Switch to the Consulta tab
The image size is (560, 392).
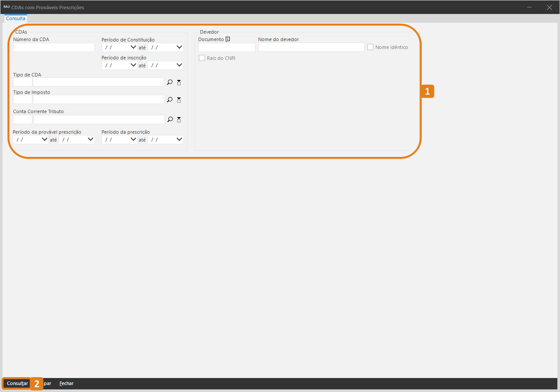tap(16, 19)
